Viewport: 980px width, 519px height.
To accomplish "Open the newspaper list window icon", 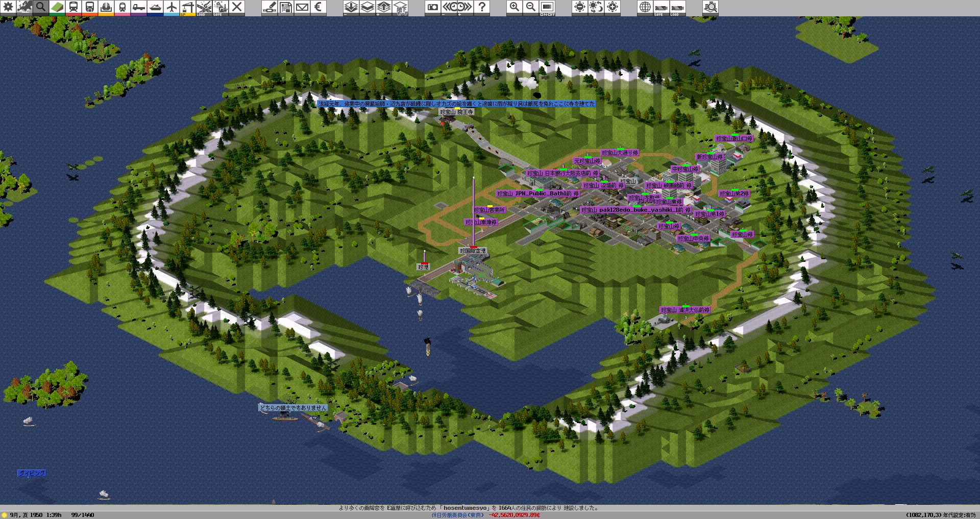I will pyautogui.click(x=286, y=8).
